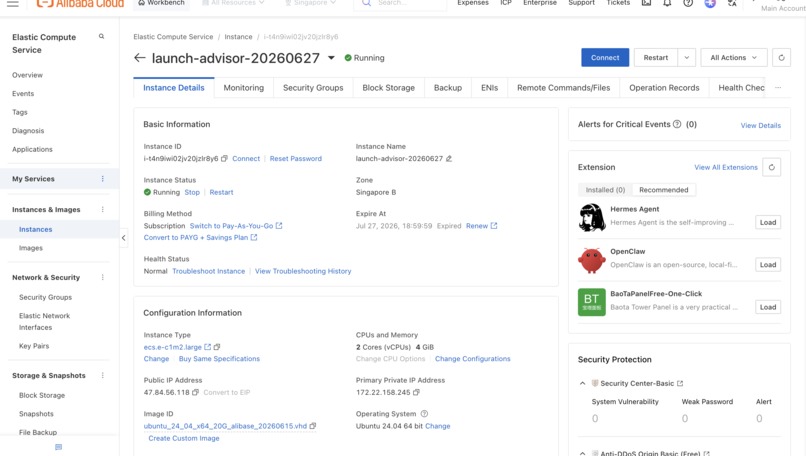The image size is (806, 456).
Task: Click the Stop instance link
Action: 192,192
